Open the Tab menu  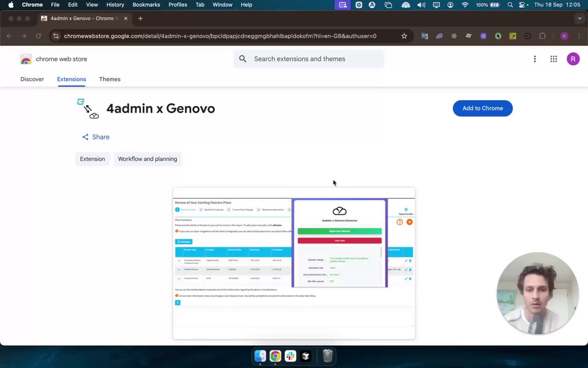[200, 5]
